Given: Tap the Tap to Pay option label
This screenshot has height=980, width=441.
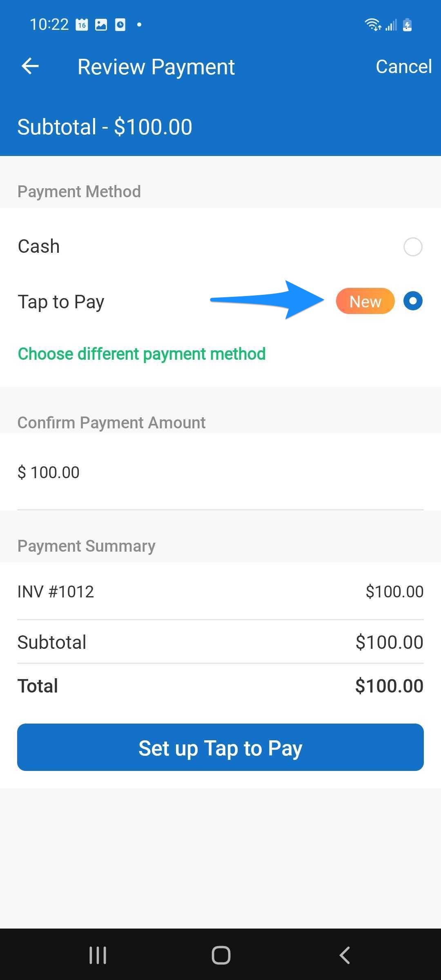Looking at the screenshot, I should [61, 302].
